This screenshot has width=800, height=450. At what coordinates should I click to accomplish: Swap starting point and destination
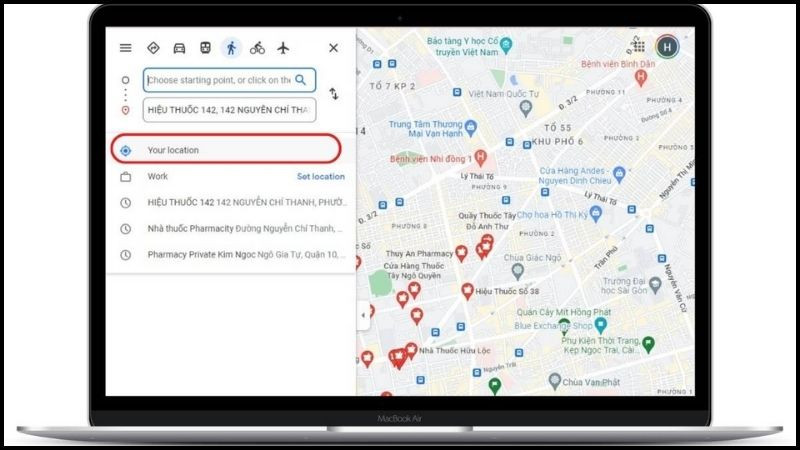coord(334,94)
